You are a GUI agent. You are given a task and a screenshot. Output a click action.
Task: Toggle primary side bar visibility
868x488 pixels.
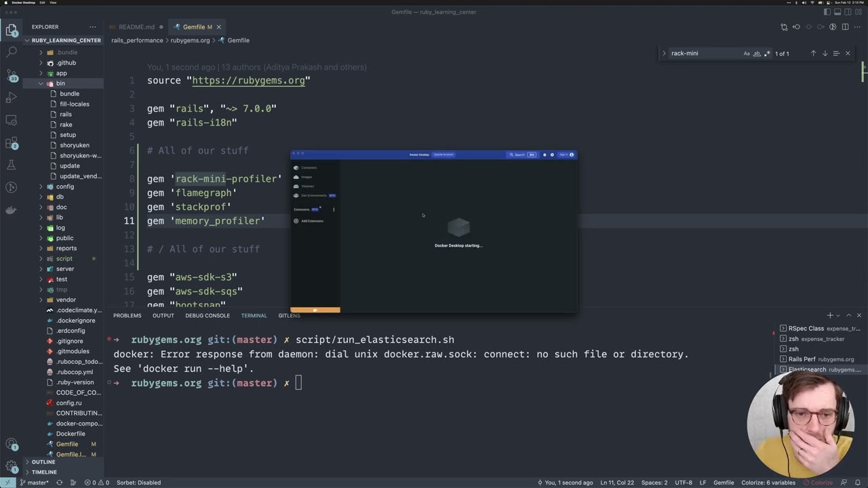tap(827, 12)
